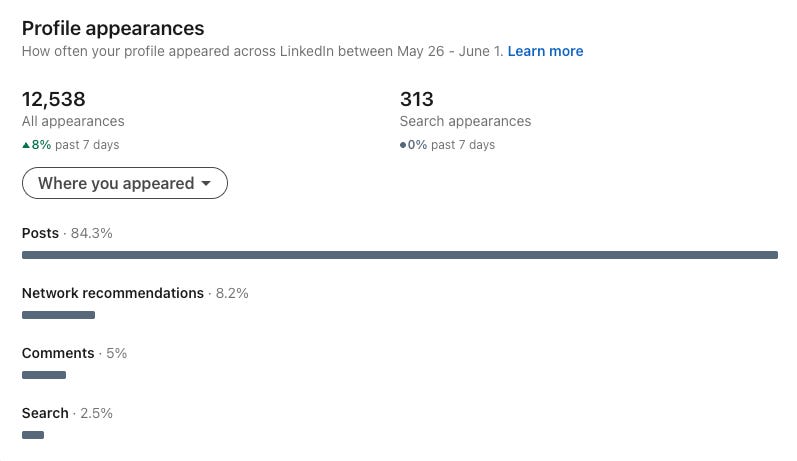Click the gray dot icon before 0%

point(403,145)
